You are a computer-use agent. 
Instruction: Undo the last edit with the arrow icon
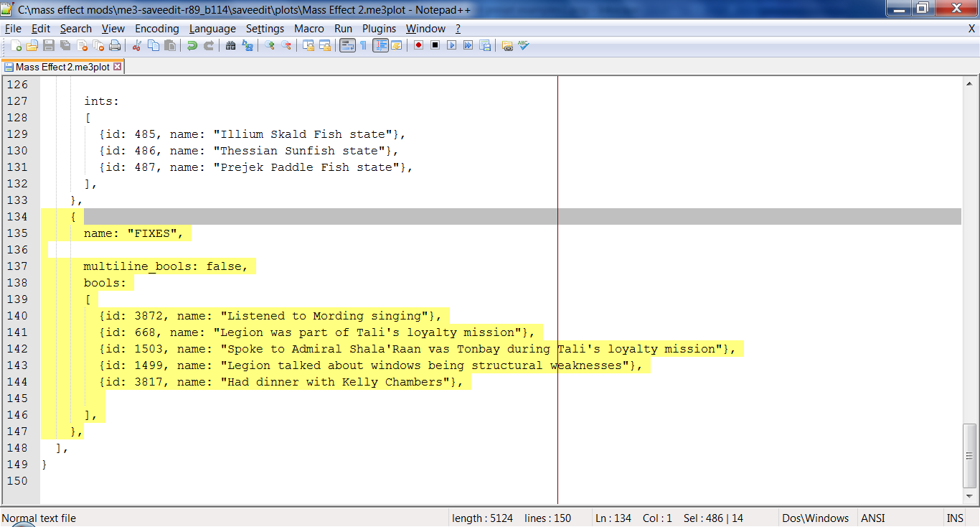coord(192,45)
